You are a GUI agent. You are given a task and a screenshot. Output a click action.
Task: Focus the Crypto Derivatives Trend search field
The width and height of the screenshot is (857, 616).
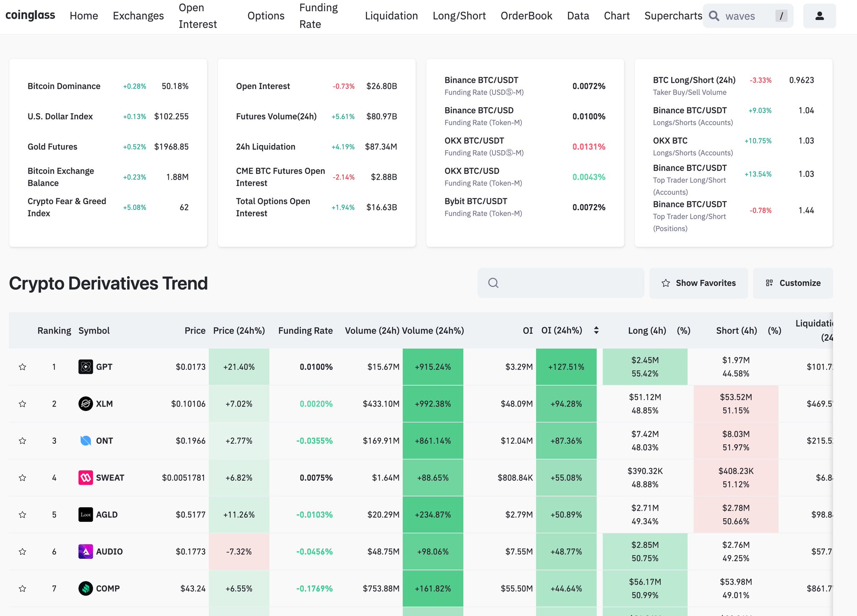coord(561,283)
